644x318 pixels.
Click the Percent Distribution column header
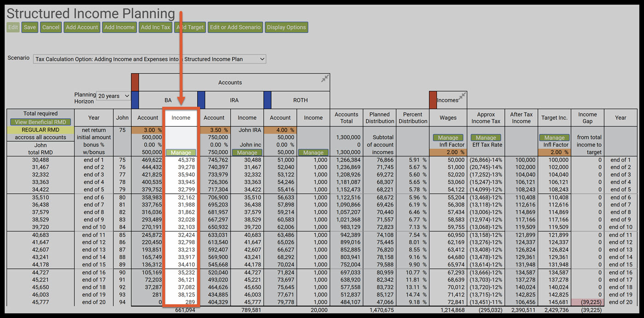[x=413, y=118]
